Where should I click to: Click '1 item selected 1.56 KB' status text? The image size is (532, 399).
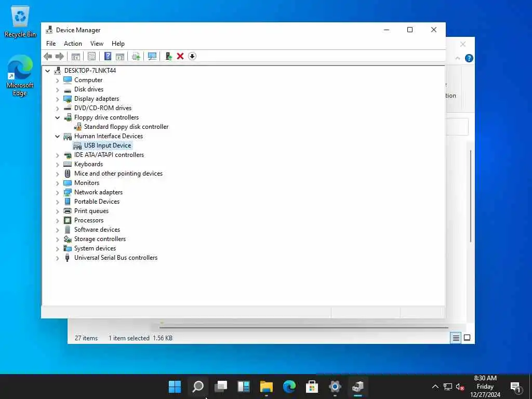(x=140, y=338)
